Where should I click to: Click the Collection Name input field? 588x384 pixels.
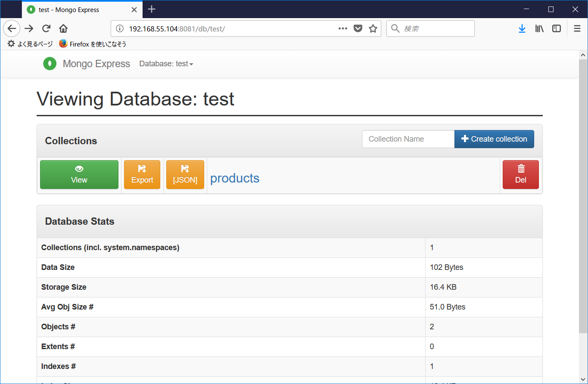point(408,139)
